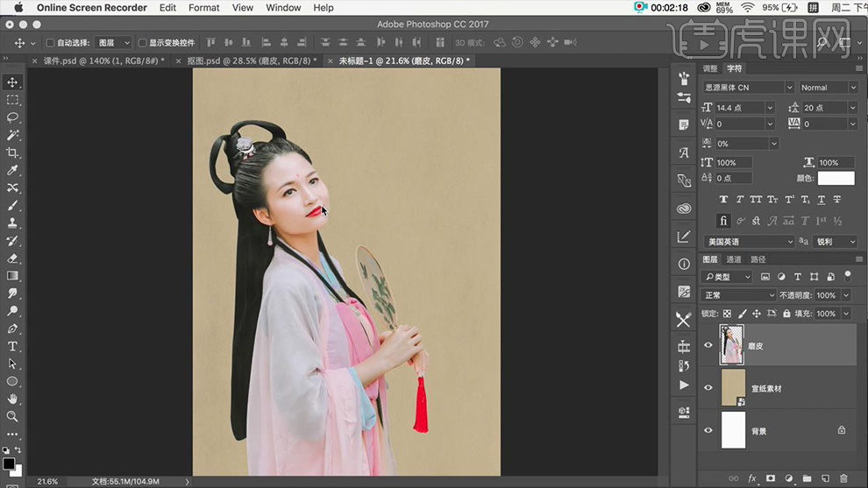Click the foreground color swatch
The image size is (868, 488).
point(8,463)
